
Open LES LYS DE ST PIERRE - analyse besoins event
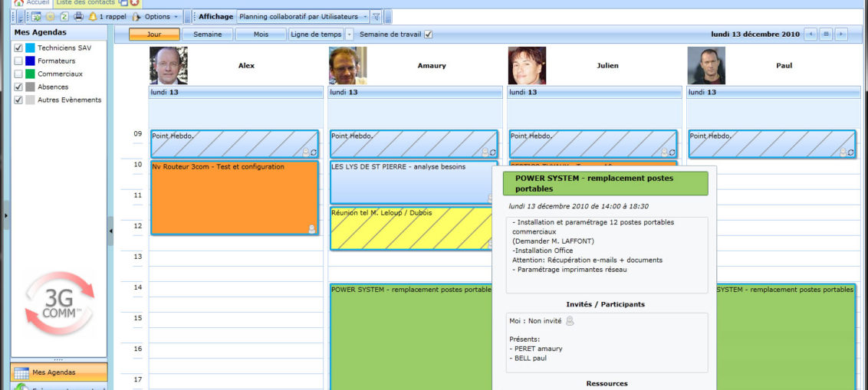pos(411,182)
